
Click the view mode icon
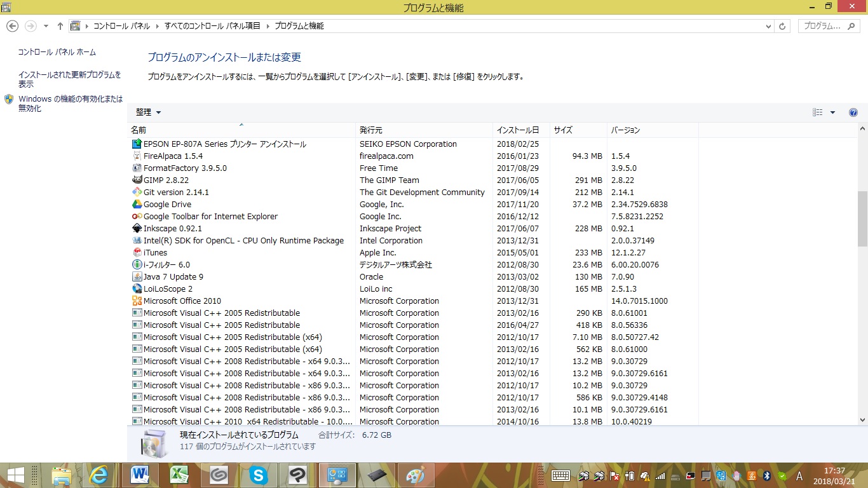click(x=818, y=112)
